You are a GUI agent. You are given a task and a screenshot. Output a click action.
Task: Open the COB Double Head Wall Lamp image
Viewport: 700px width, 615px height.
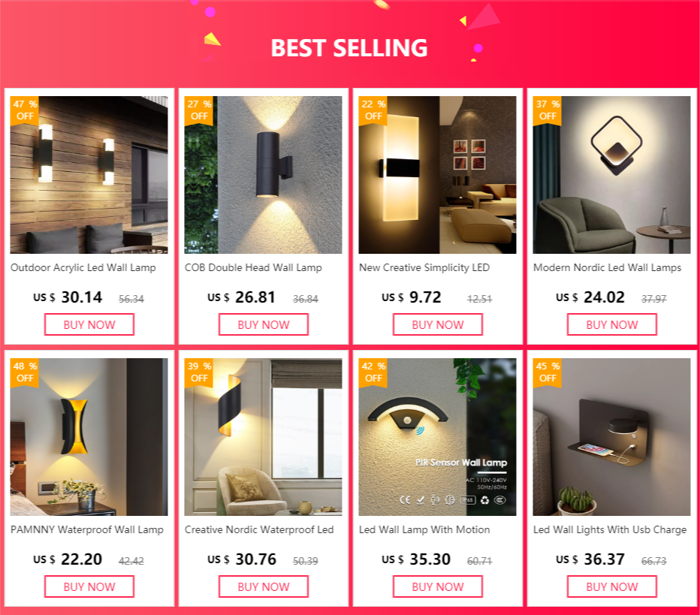point(264,175)
